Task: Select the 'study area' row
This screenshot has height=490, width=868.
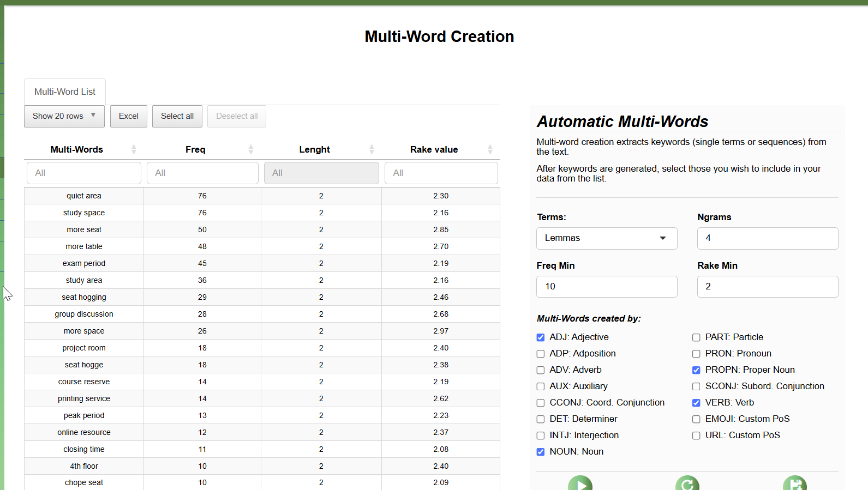Action: [x=262, y=280]
